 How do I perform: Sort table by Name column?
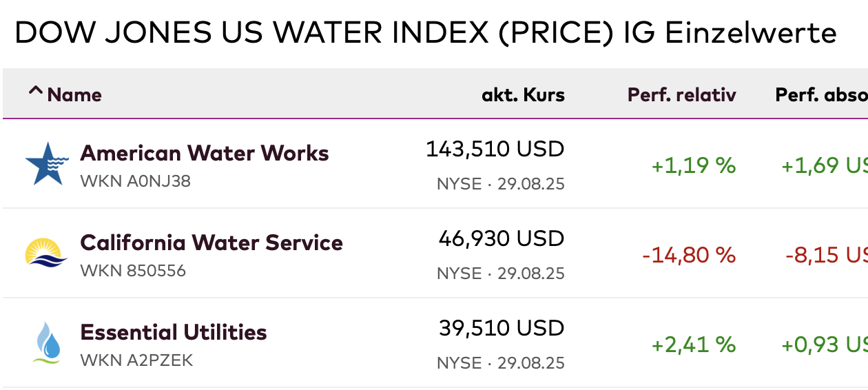point(74,95)
